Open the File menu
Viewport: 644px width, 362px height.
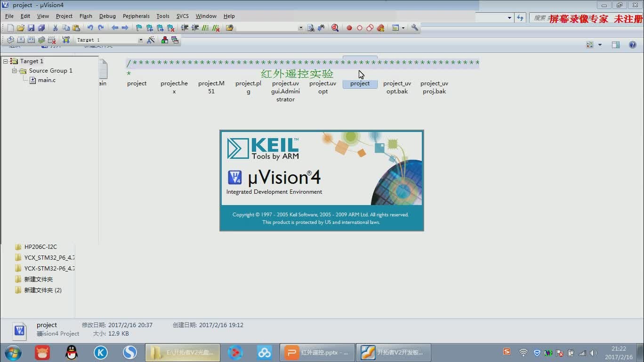(9, 16)
